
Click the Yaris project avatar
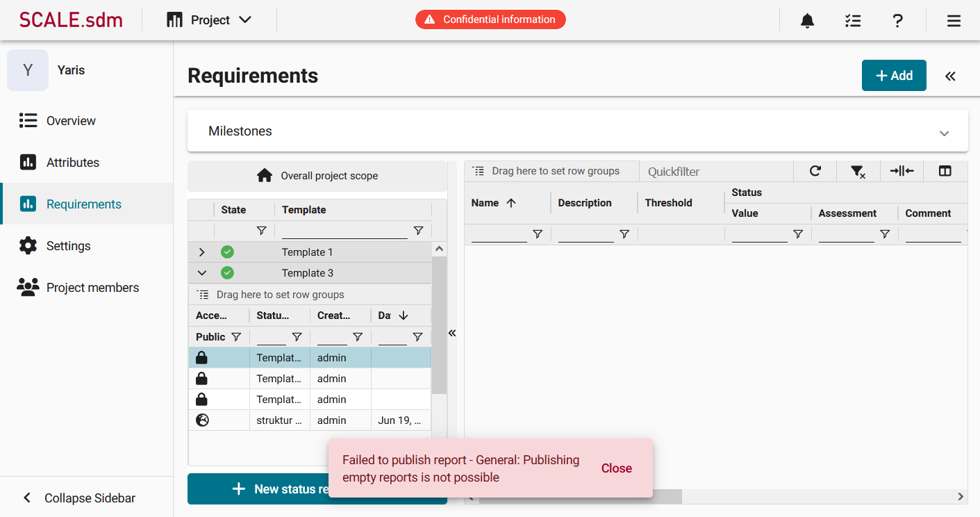(28, 70)
